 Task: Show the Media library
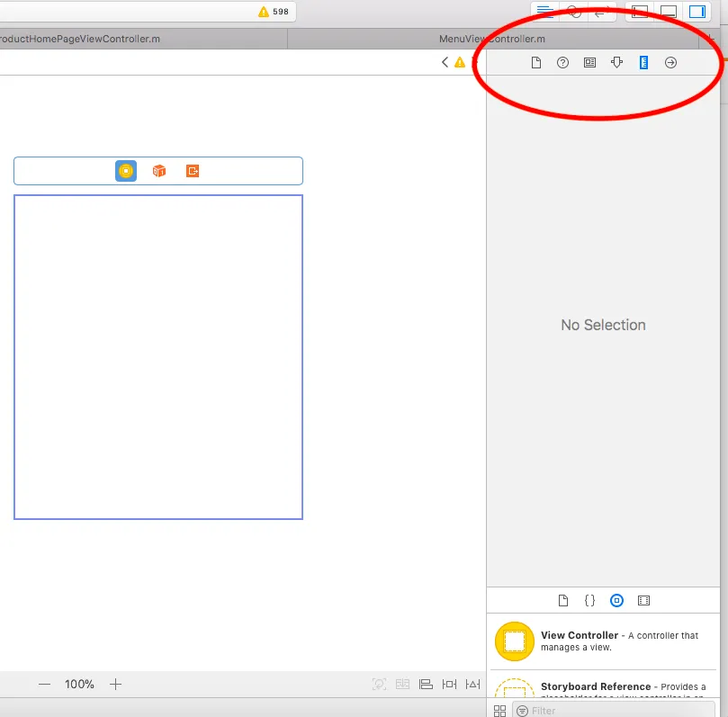tap(643, 601)
